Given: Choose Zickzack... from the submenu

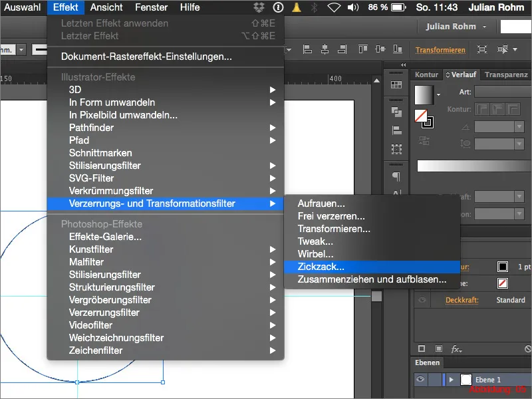Looking at the screenshot, I should (372, 267).
